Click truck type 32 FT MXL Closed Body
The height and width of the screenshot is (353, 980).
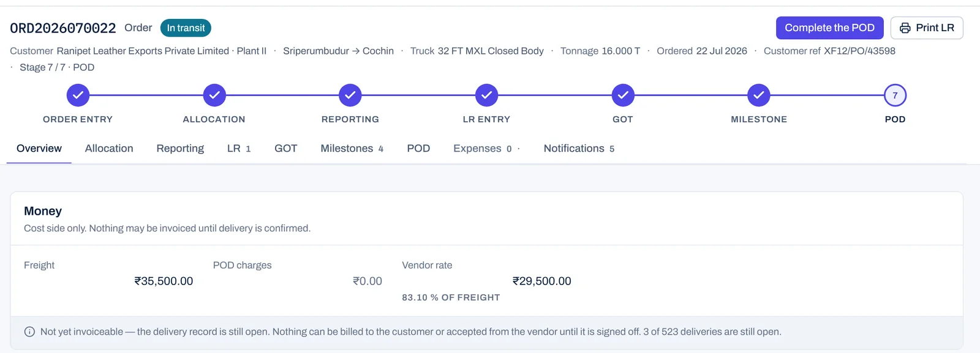point(491,51)
